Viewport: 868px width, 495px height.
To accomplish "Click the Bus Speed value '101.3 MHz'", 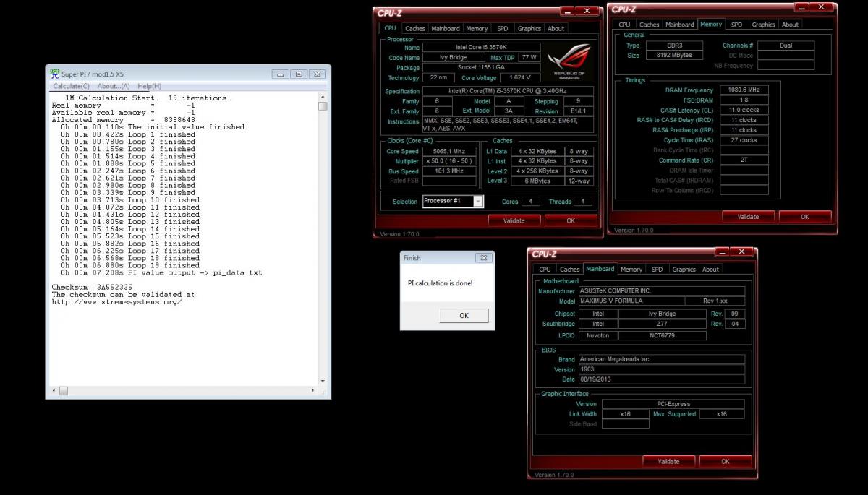I will pyautogui.click(x=449, y=171).
